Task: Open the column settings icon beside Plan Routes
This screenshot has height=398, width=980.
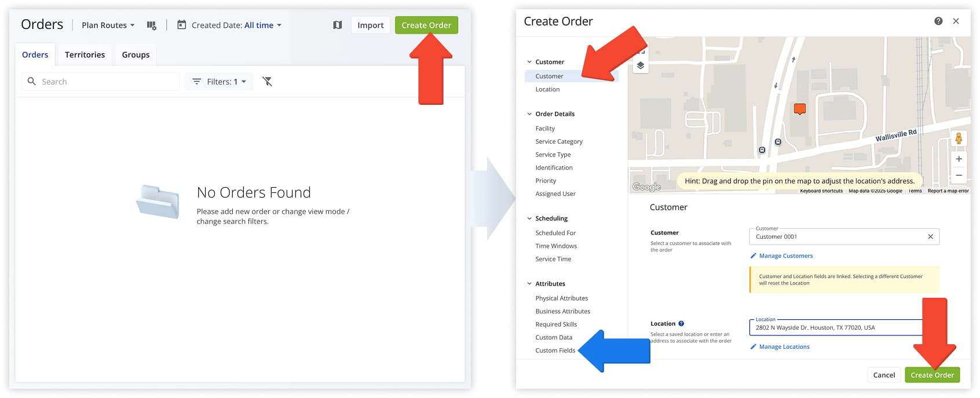Action: (151, 25)
